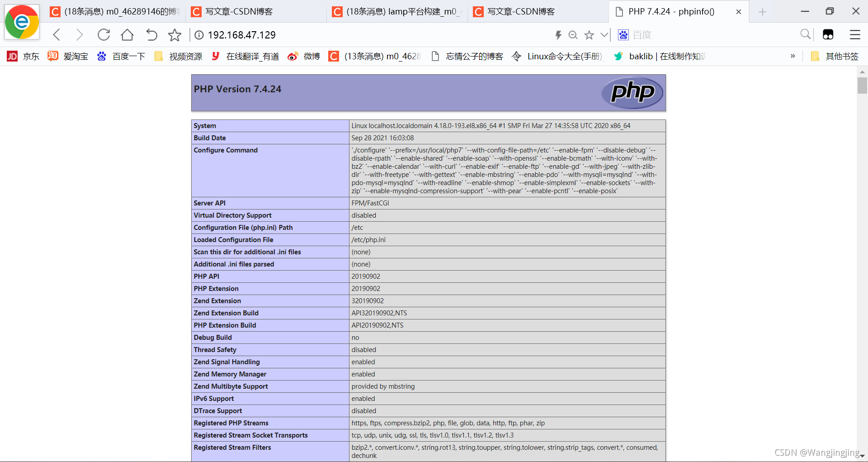This screenshot has height=462, width=868.
Task: Click the PHP logo in the header
Action: [x=632, y=93]
